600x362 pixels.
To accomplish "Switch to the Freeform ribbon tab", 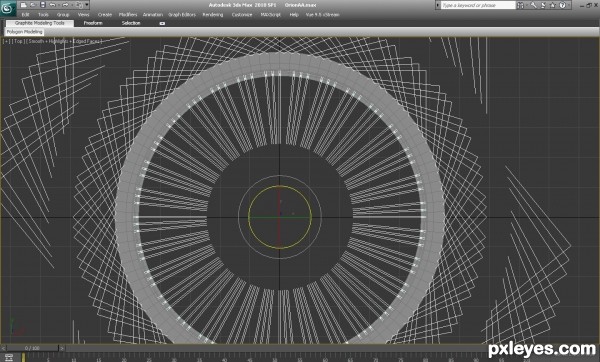I will [93, 23].
